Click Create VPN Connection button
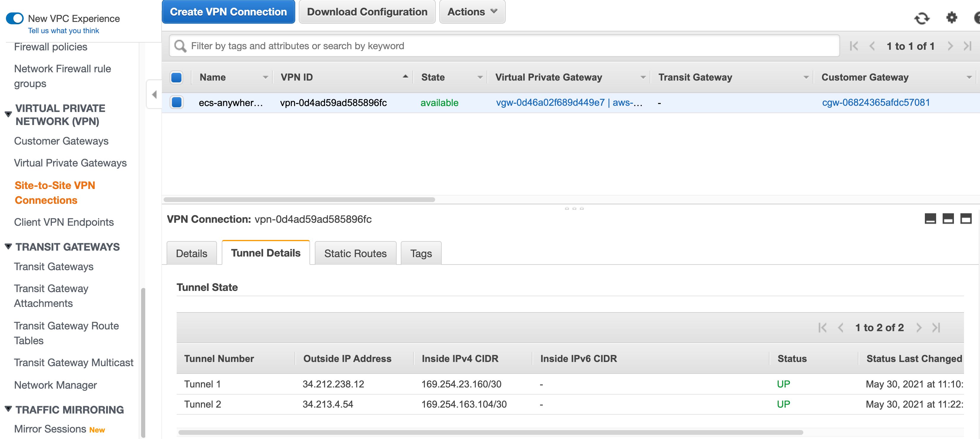The width and height of the screenshot is (980, 439). tap(228, 12)
